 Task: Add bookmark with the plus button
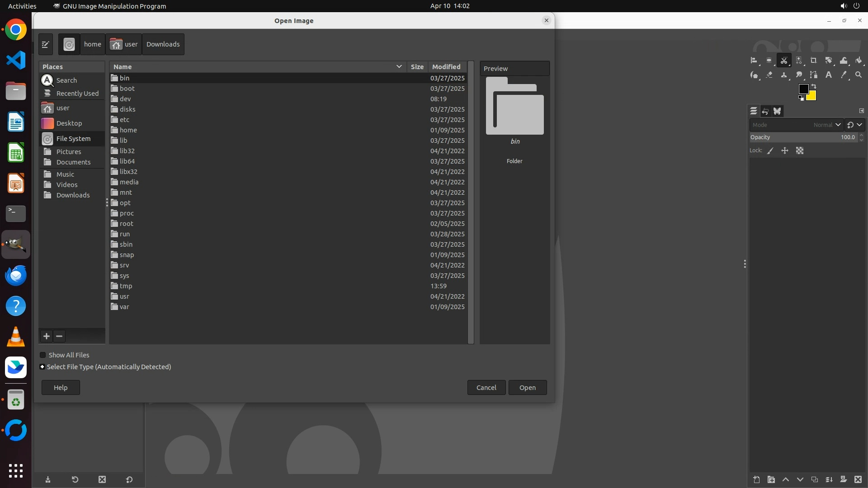tap(47, 336)
